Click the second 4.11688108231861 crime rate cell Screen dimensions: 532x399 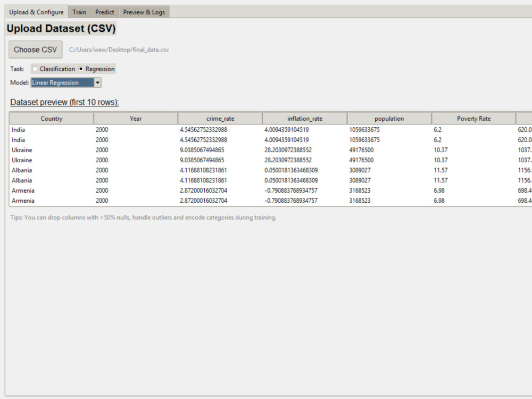tap(203, 180)
